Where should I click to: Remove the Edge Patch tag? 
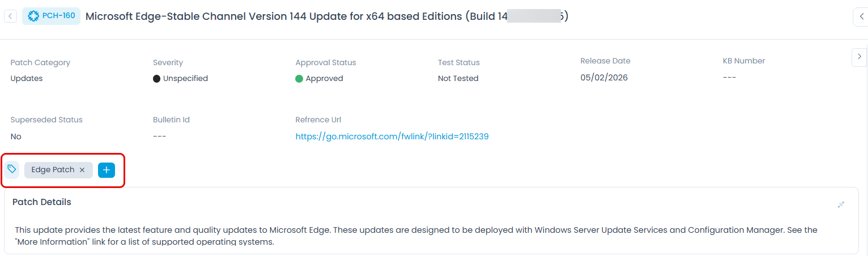tap(82, 170)
